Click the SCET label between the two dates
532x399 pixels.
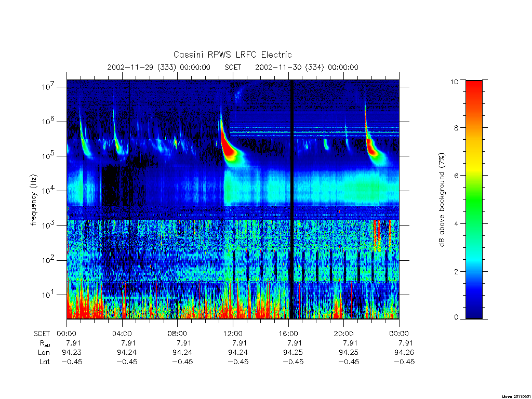(233, 67)
